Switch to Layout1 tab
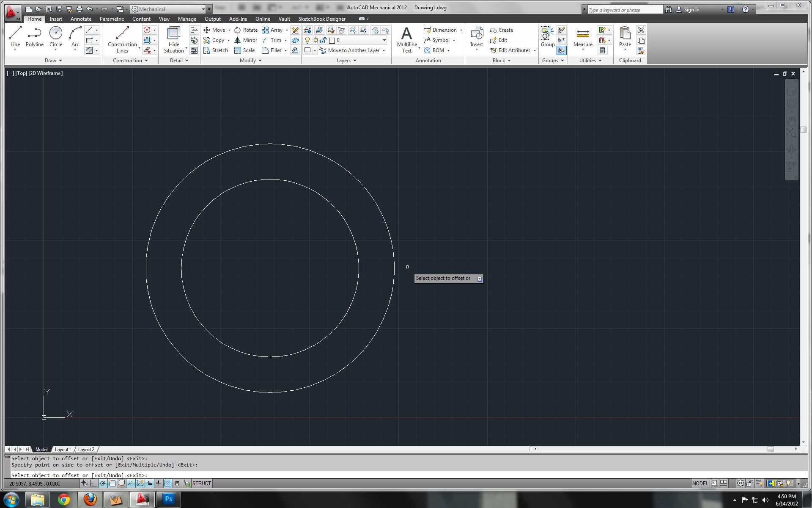The width and height of the screenshot is (812, 508). click(63, 450)
